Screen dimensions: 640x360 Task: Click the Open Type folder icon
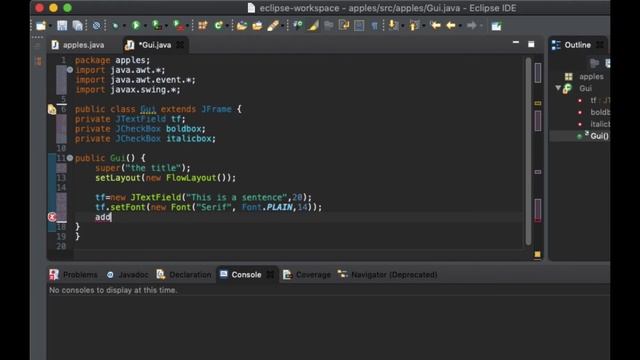point(242,26)
